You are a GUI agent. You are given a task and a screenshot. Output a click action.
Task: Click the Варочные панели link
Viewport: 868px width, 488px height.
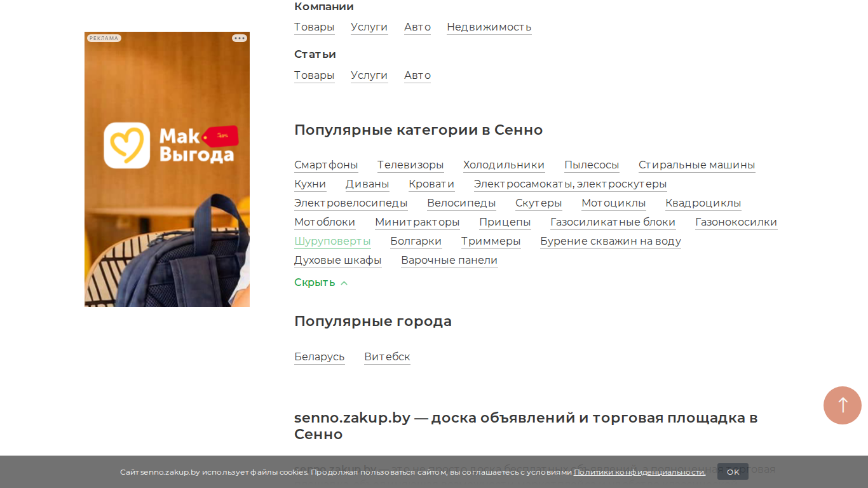[449, 261]
